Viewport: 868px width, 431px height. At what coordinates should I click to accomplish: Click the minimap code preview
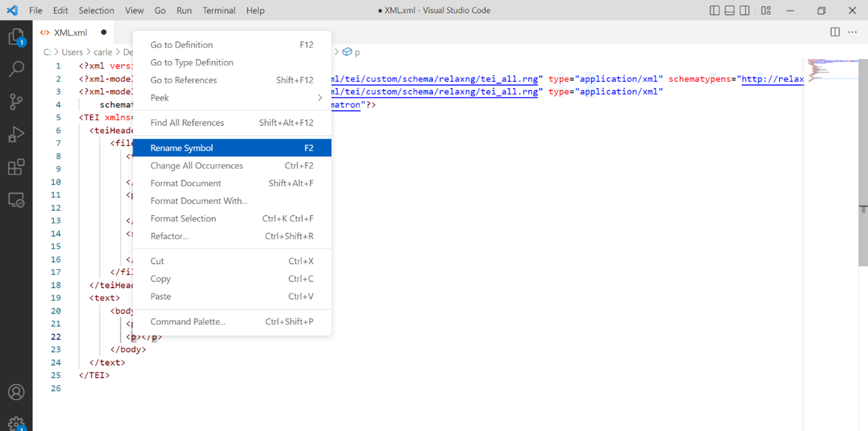(832, 70)
